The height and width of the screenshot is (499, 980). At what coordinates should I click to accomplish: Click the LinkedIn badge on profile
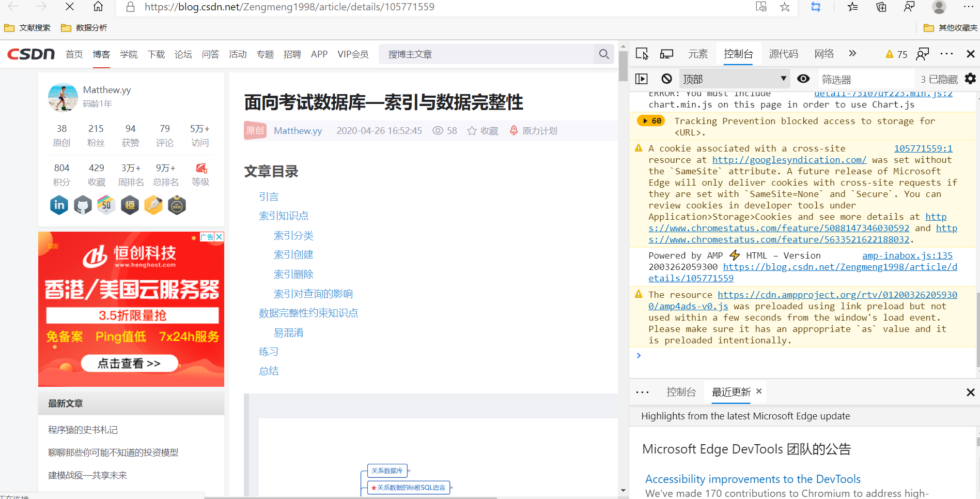pos(59,205)
